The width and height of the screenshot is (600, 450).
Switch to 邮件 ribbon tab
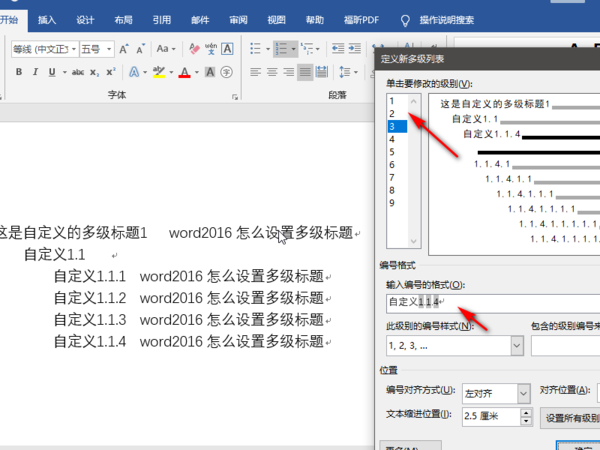[200, 20]
